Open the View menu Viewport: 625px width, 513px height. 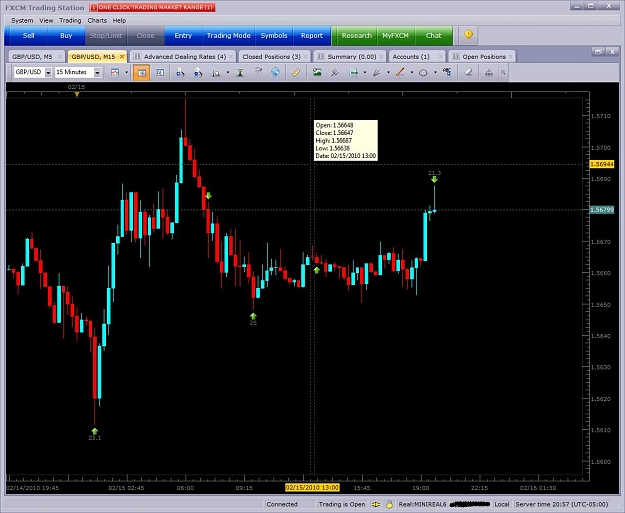(46, 20)
